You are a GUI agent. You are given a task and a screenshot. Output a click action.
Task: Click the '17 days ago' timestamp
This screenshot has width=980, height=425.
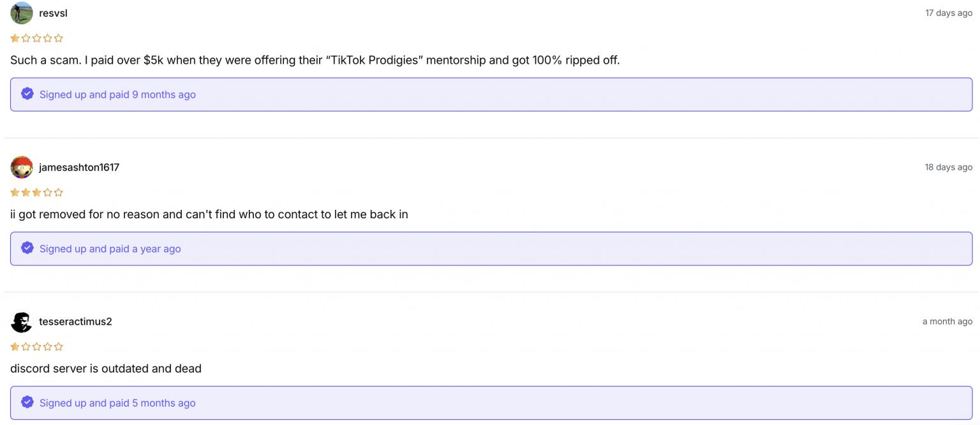coord(949,13)
